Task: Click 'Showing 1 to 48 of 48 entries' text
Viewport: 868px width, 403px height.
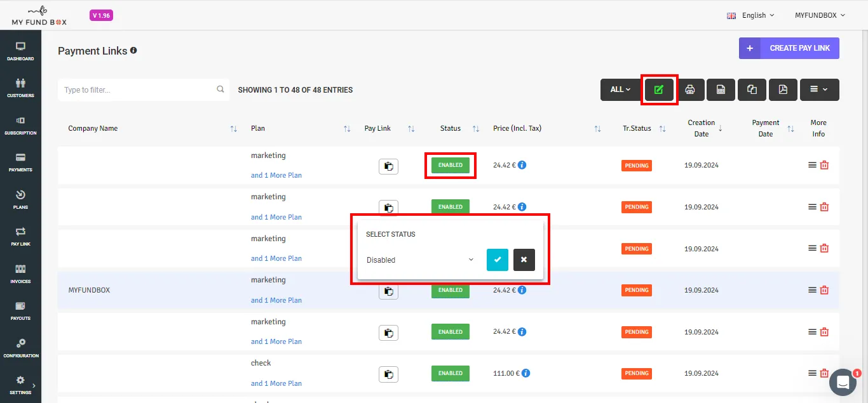Action: (295, 90)
